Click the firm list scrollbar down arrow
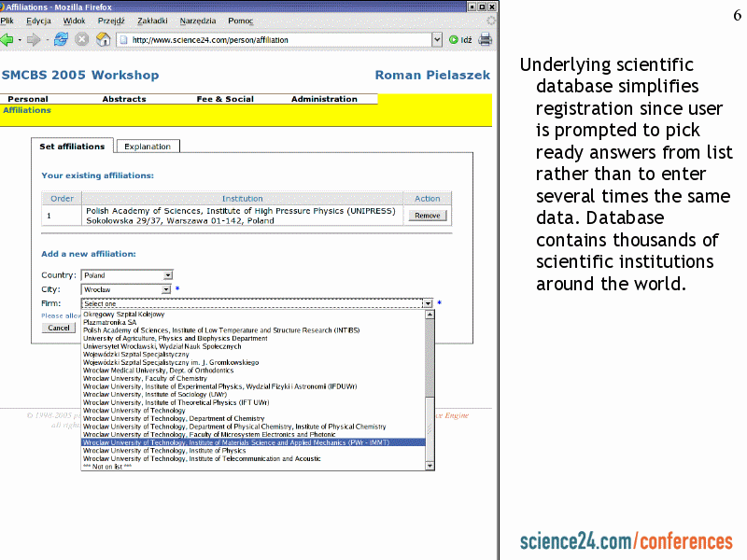Viewport: 747px width, 560px height. [430, 465]
